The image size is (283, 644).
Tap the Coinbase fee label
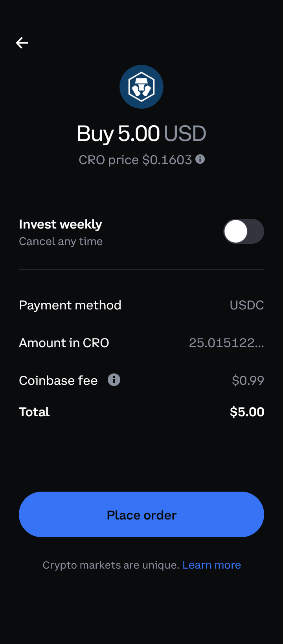(58, 381)
